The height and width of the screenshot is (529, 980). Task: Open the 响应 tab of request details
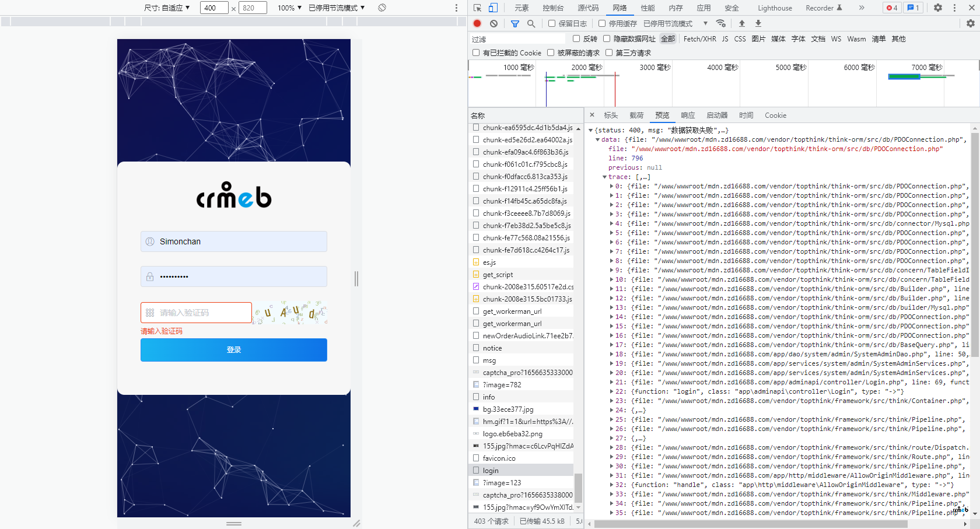[x=688, y=115]
